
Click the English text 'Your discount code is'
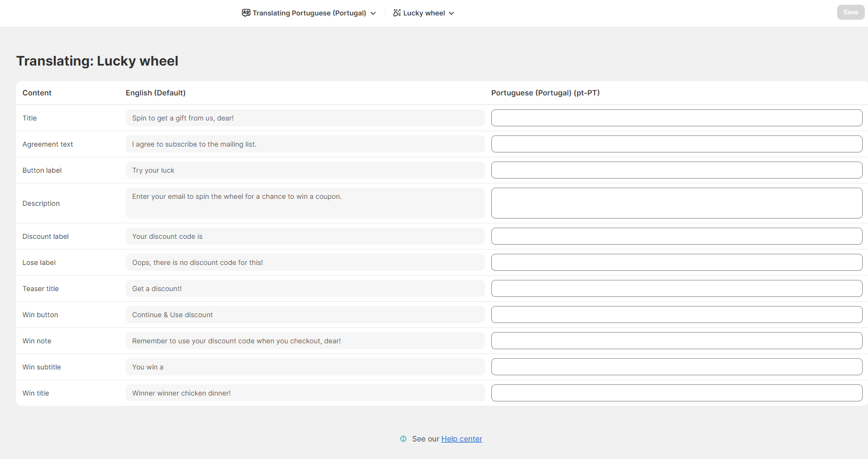(167, 237)
